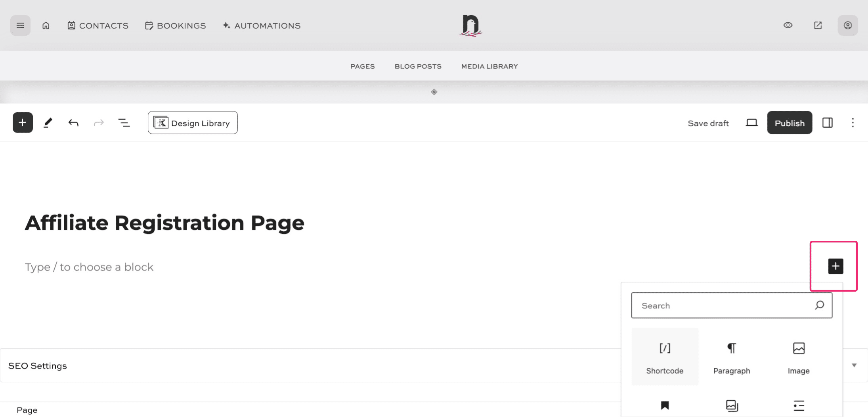This screenshot has width=868, height=417.
Task: Click the Publish button
Action: pos(789,123)
